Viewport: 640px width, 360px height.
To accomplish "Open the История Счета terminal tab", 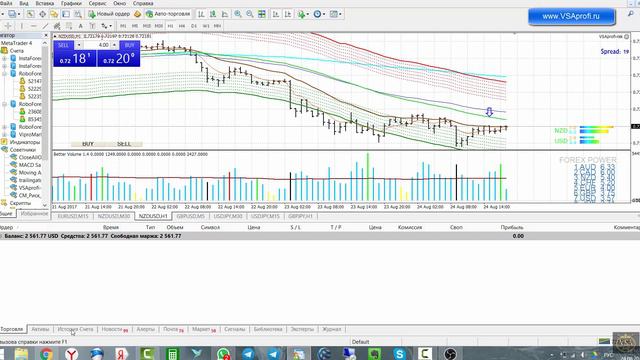I will [x=75, y=329].
